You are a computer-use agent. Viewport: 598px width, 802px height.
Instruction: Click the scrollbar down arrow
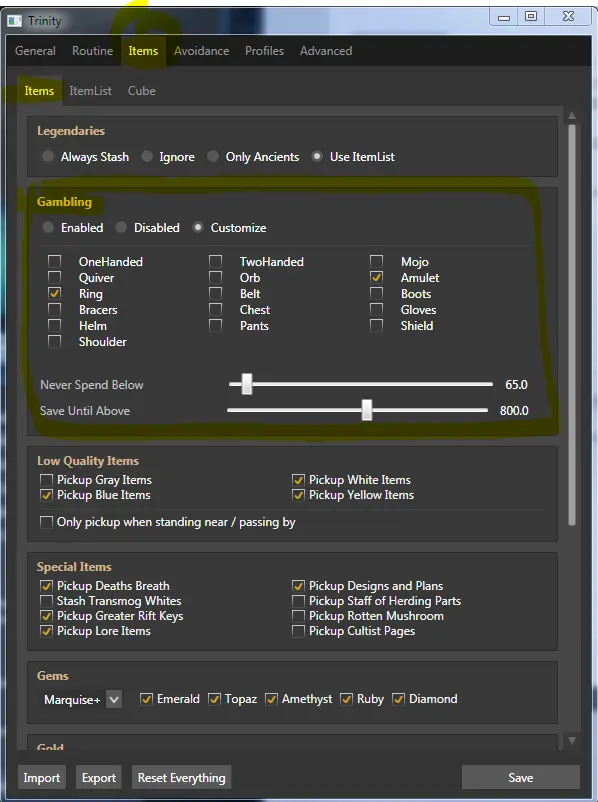pos(572,740)
